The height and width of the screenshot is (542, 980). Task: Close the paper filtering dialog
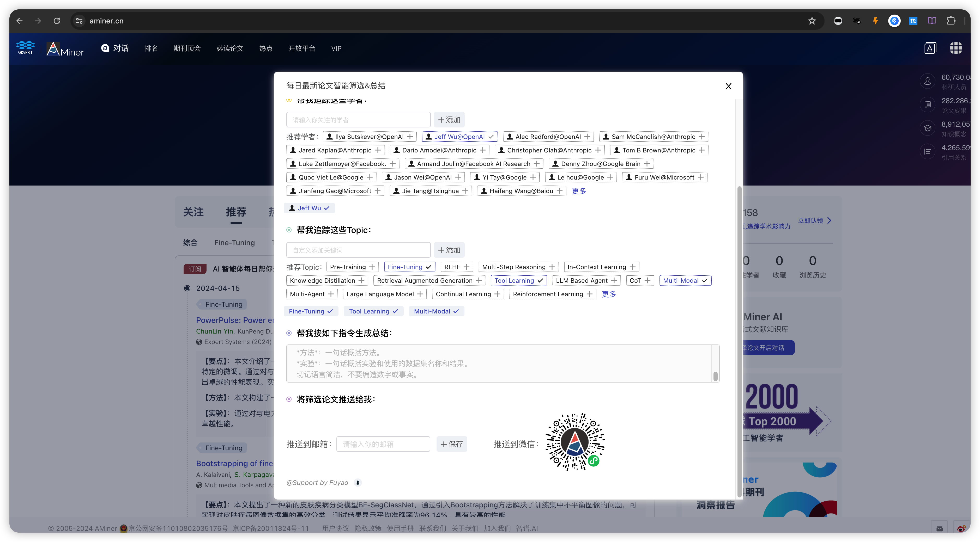click(x=728, y=86)
